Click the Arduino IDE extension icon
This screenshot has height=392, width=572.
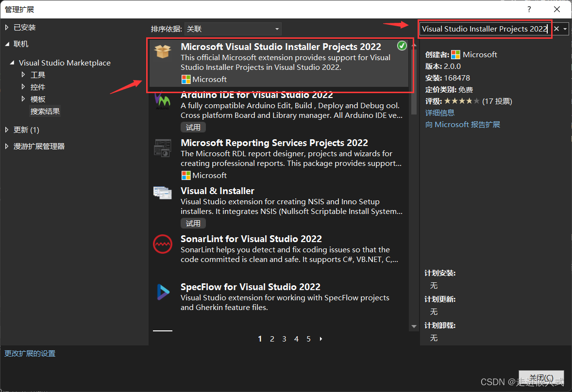click(162, 100)
